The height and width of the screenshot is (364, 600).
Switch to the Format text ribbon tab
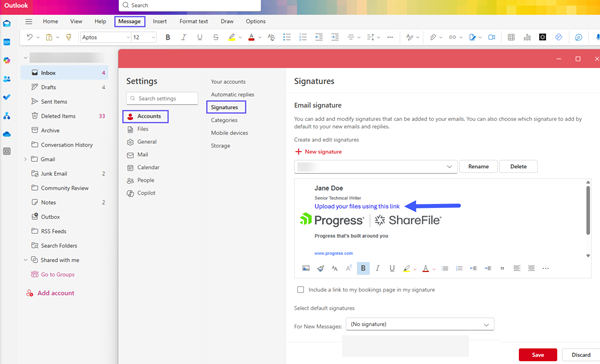coord(194,21)
